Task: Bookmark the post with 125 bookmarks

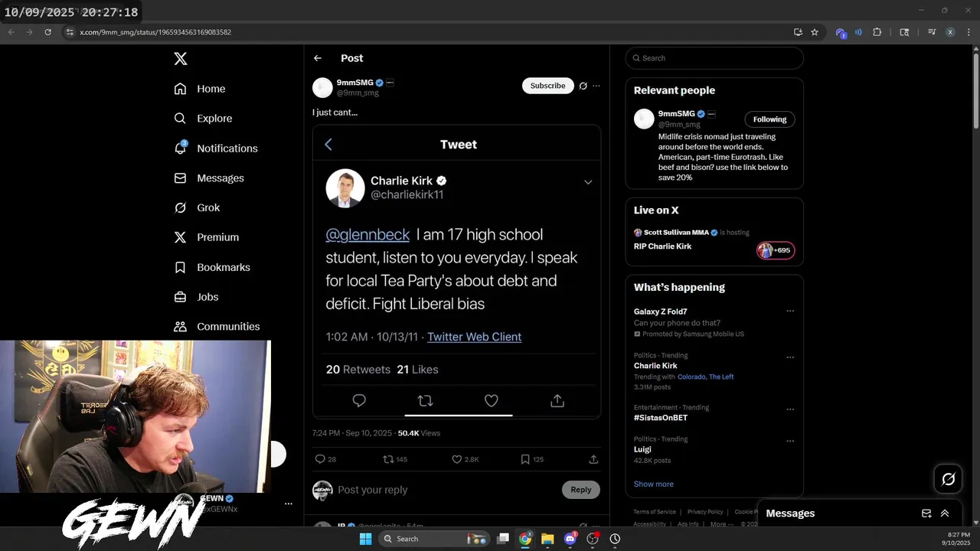Action: 532,459
